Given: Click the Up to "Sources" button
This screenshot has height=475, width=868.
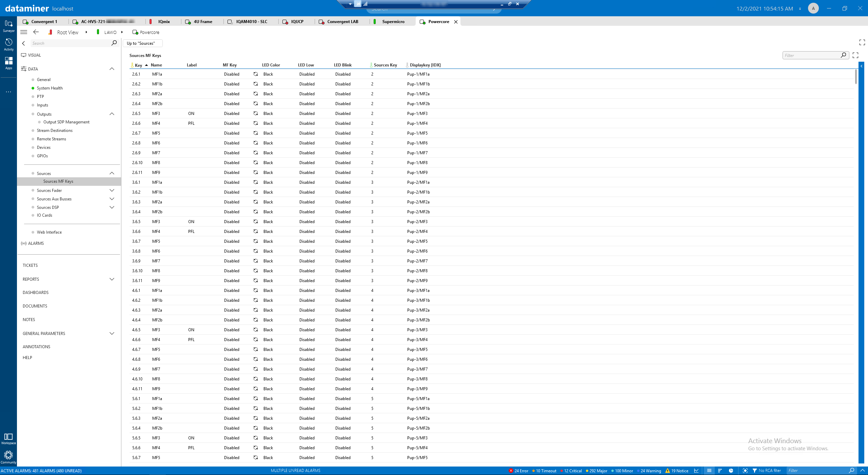Looking at the screenshot, I should (142, 43).
